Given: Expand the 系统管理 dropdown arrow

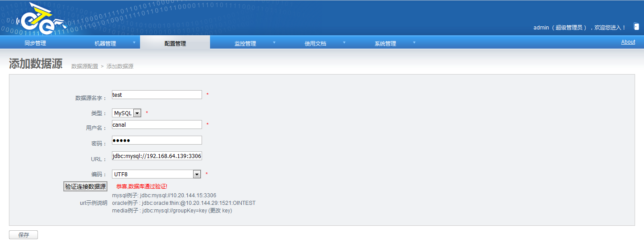Looking at the screenshot, I should (x=414, y=43).
